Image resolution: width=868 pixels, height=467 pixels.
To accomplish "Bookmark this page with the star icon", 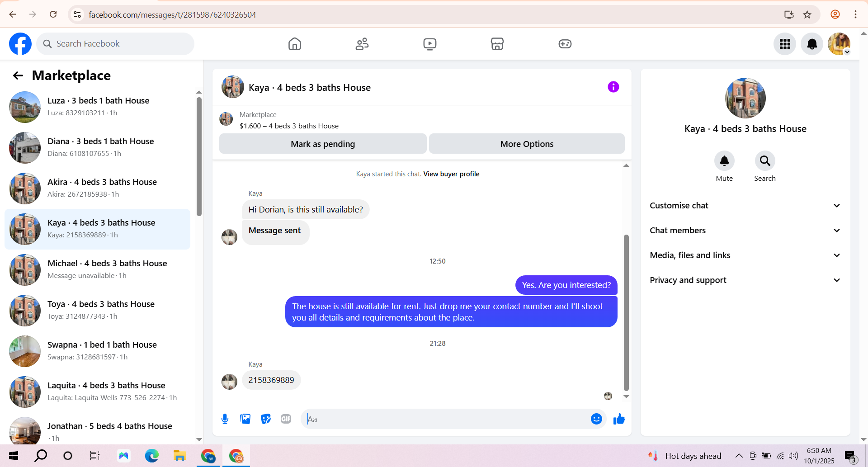I will click(x=807, y=14).
